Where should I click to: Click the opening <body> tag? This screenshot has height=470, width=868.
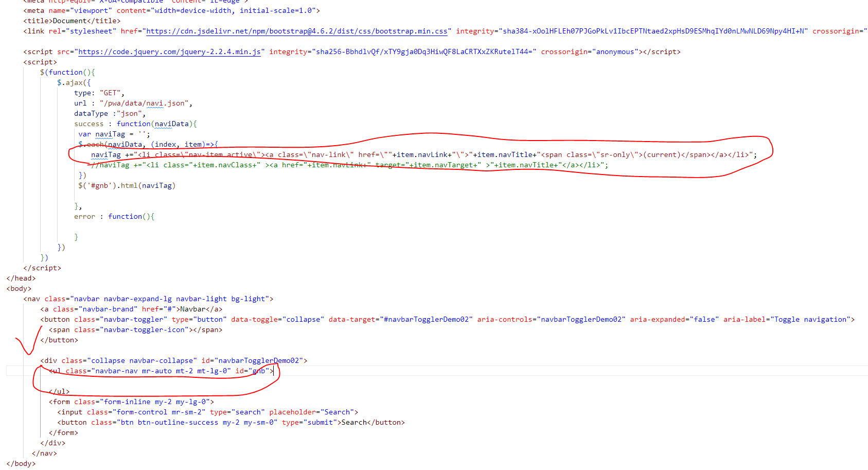pos(19,289)
